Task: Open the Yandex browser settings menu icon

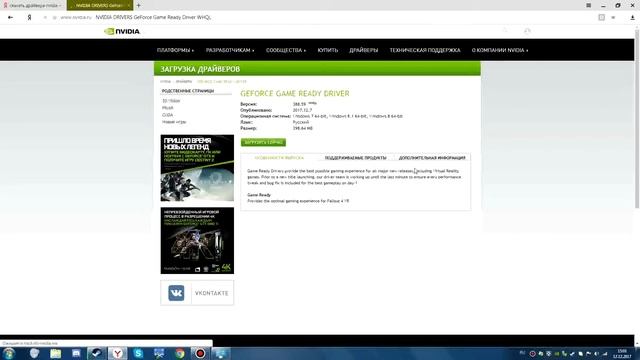Action: coord(589,5)
